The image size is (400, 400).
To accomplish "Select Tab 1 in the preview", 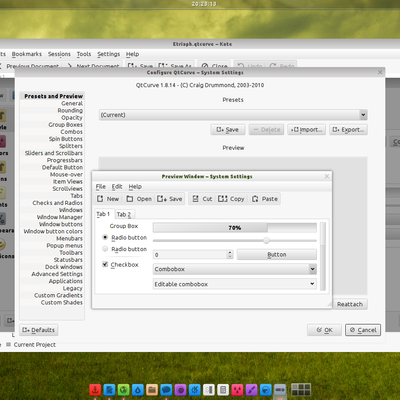I will 103,214.
